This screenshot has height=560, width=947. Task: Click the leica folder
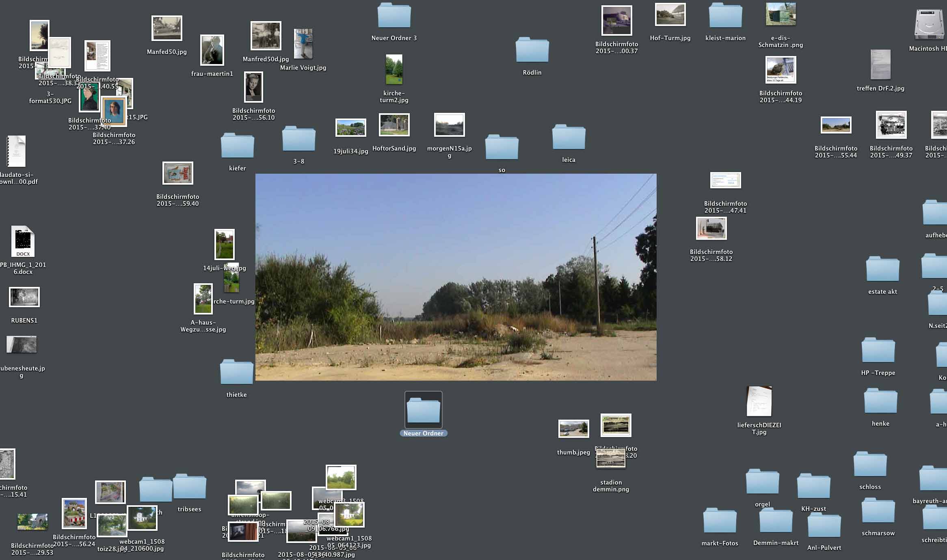[569, 138]
